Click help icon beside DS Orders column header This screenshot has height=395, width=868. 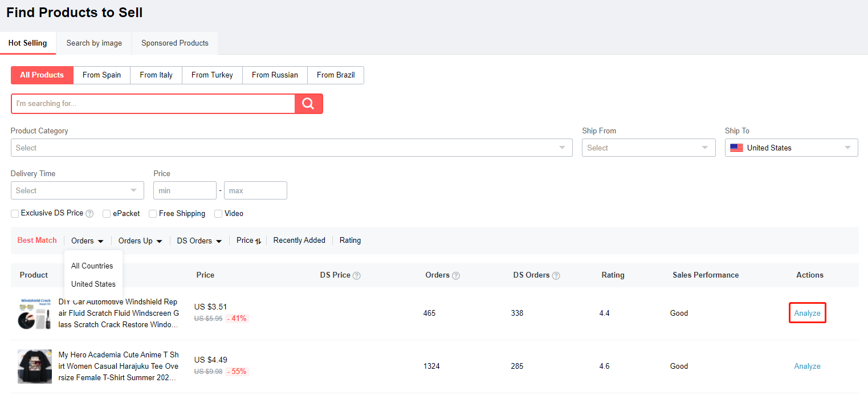(556, 276)
